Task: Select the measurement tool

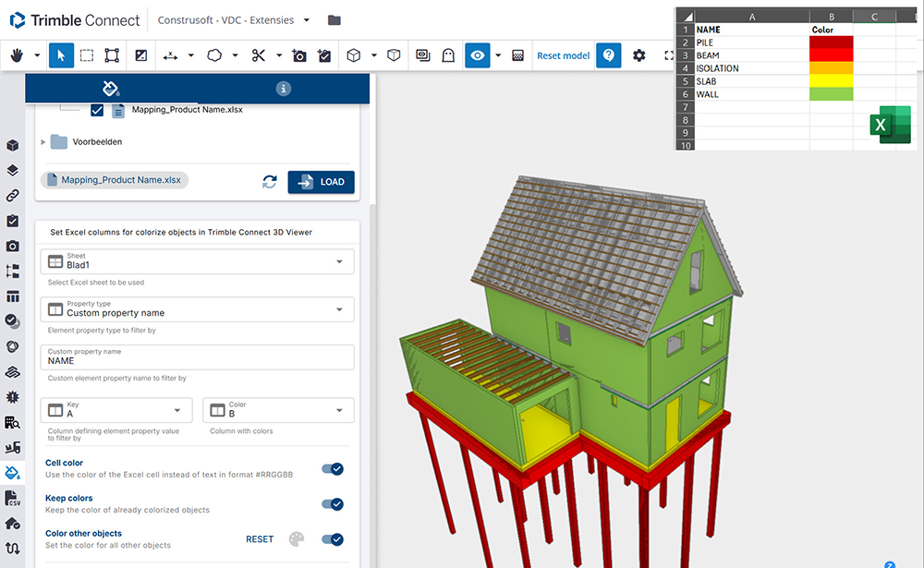Action: click(x=170, y=55)
